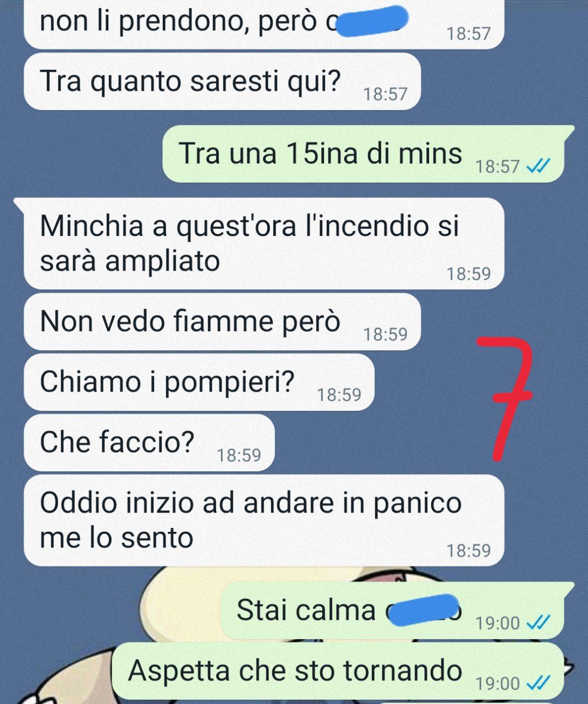Tap the read receipt ticks on "Stai calma"
This screenshot has height=704, width=588.
tap(538, 623)
